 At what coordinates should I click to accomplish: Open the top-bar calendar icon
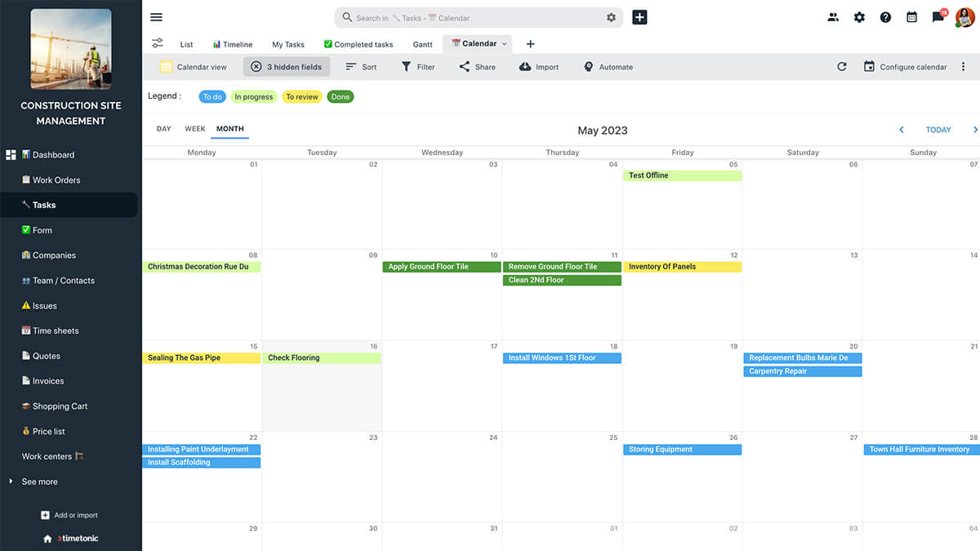click(x=911, y=17)
